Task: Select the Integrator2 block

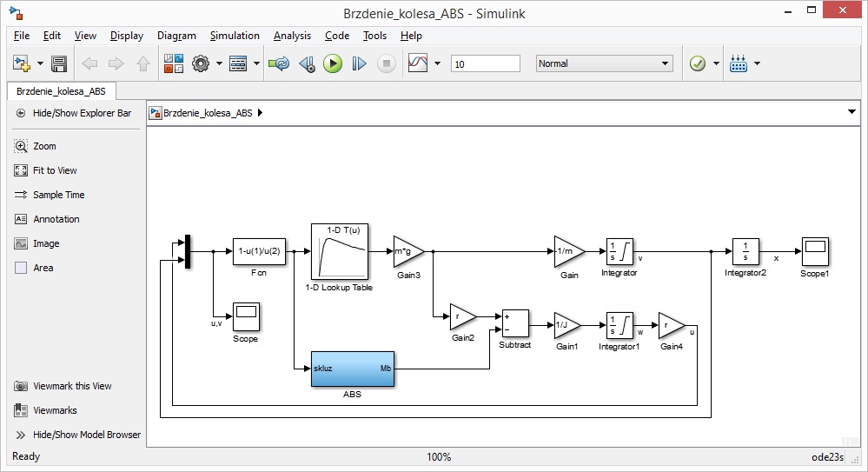Action: [x=745, y=251]
